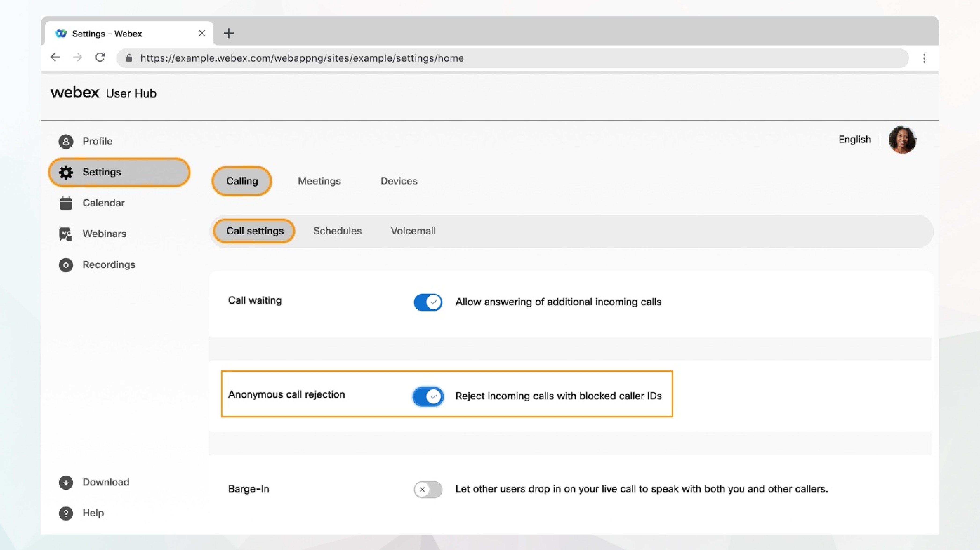The width and height of the screenshot is (980, 550).
Task: Toggle the Call waiting switch on
Action: (428, 301)
